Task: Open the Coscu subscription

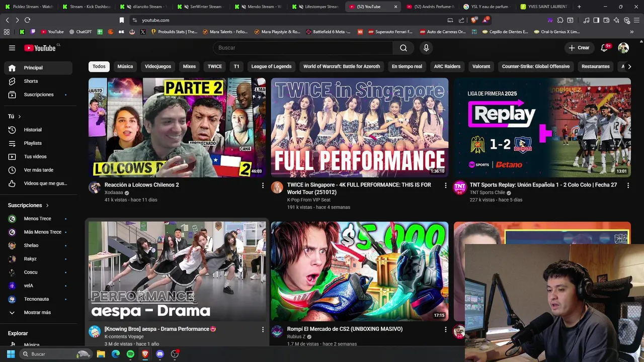Action: (x=38, y=272)
